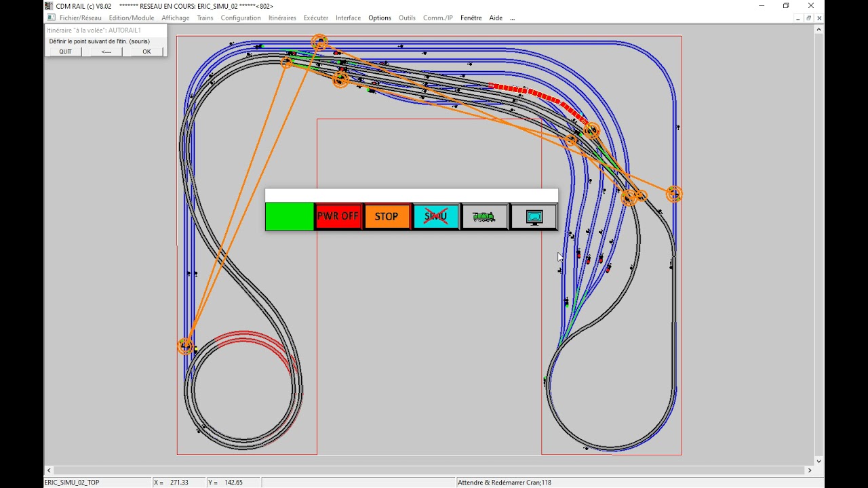
Task: Click the monitor screen icon button
Action: point(534,216)
